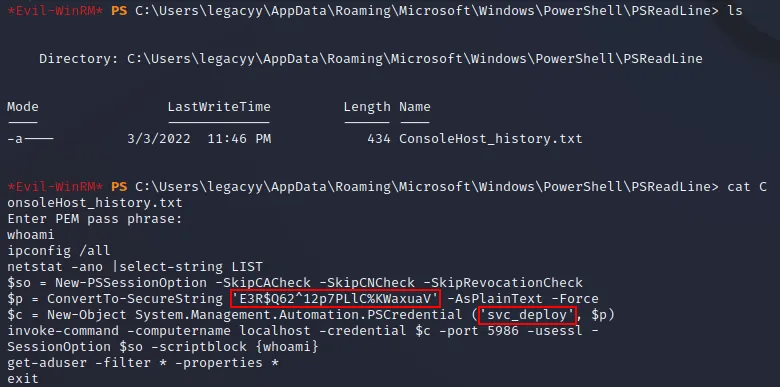Screen dimensions: 780x387
Task: Click the 'exit' line at bottom
Action: pyautogui.click(x=23, y=379)
